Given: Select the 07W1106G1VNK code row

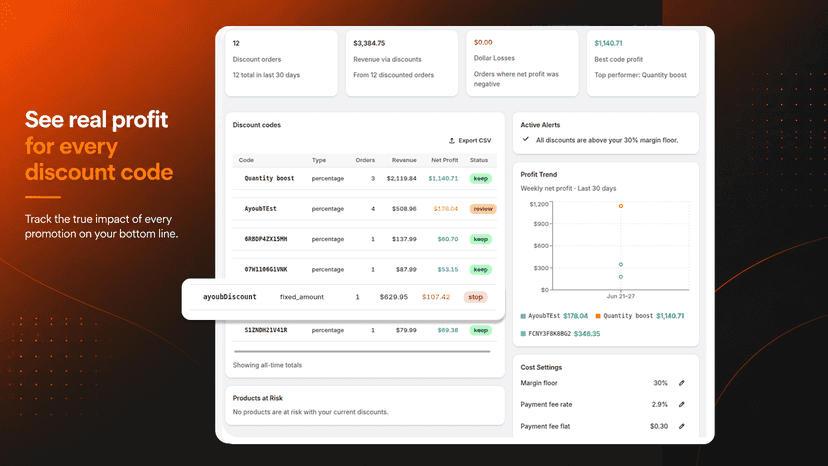Looking at the screenshot, I should [364, 269].
